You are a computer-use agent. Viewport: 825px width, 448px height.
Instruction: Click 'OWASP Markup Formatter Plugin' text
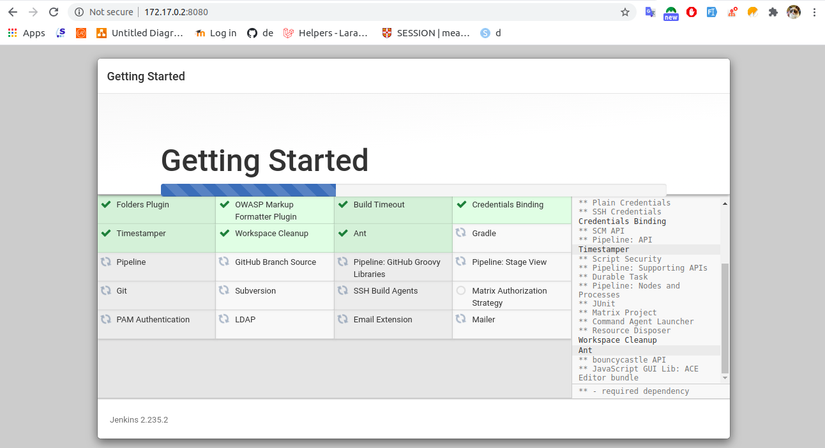pyautogui.click(x=266, y=211)
